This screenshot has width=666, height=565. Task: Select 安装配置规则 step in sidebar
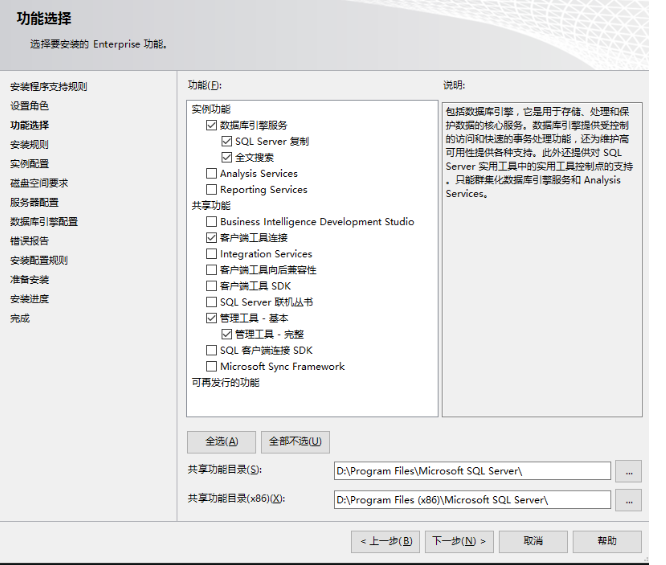[x=39, y=260]
